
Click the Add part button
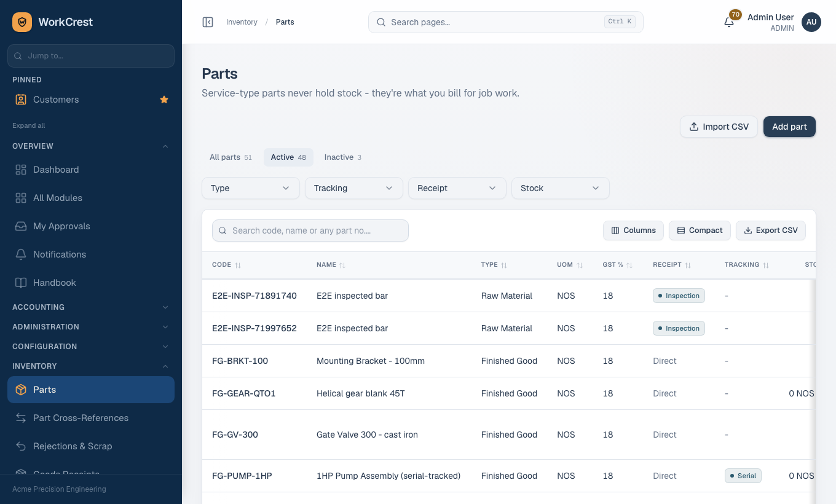pyautogui.click(x=789, y=127)
